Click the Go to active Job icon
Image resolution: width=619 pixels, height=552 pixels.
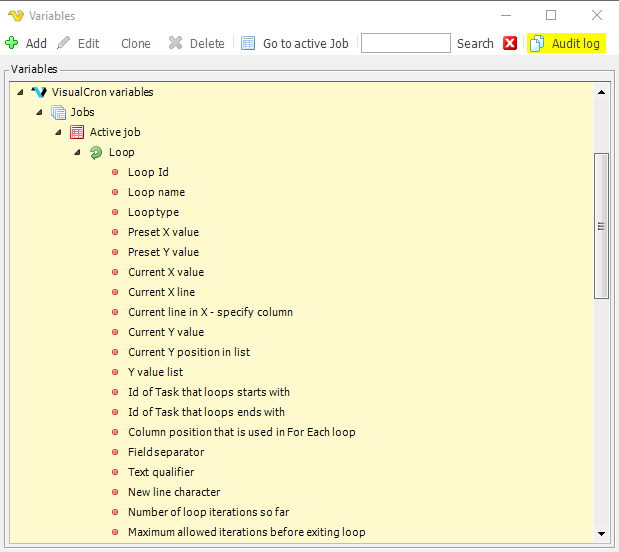pyautogui.click(x=248, y=43)
